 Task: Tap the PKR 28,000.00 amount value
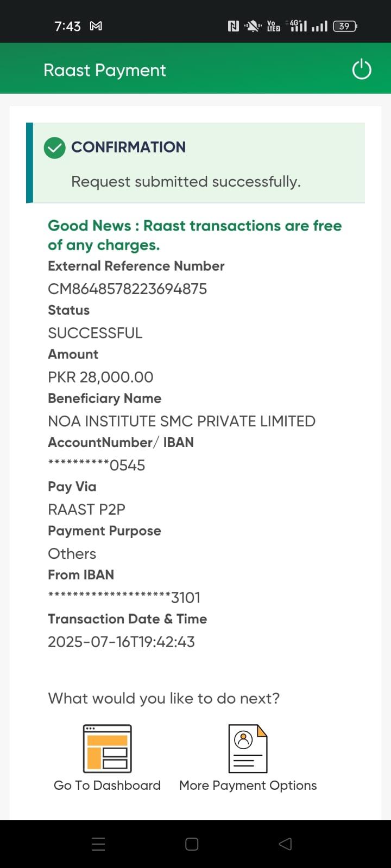[100, 377]
